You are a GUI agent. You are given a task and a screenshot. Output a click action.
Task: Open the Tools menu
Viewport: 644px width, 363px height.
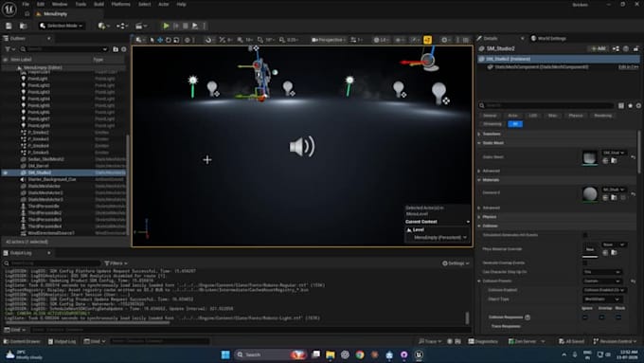pyautogui.click(x=80, y=4)
